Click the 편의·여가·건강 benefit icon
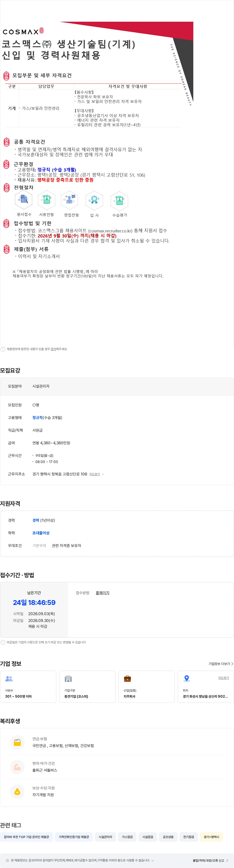Screen dimensions: 234x868 17,767
